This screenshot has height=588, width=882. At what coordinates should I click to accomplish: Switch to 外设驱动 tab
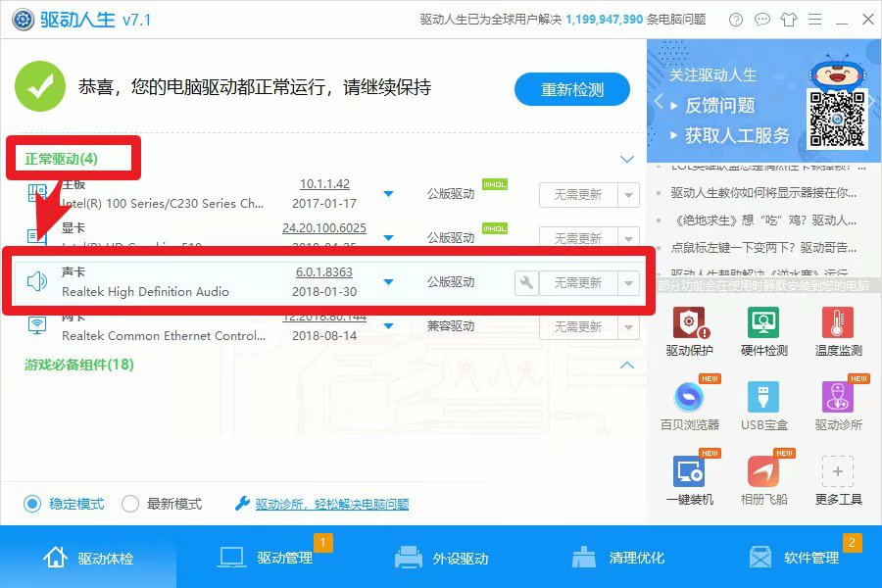tap(441, 557)
